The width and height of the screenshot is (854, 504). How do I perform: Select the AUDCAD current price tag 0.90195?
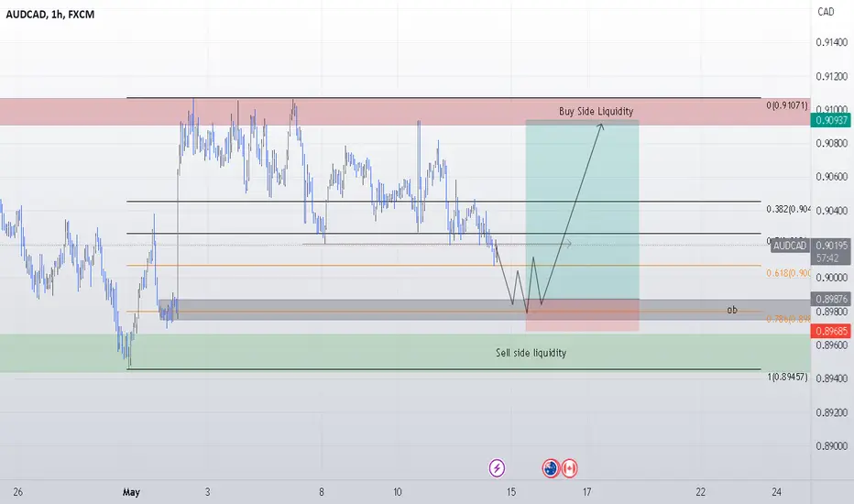(x=810, y=246)
